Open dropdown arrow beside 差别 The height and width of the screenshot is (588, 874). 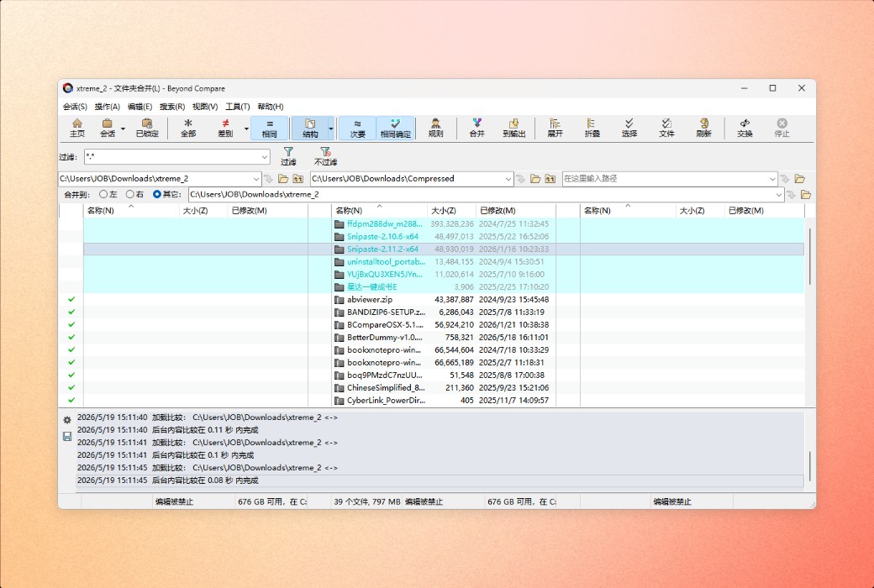pos(246,129)
